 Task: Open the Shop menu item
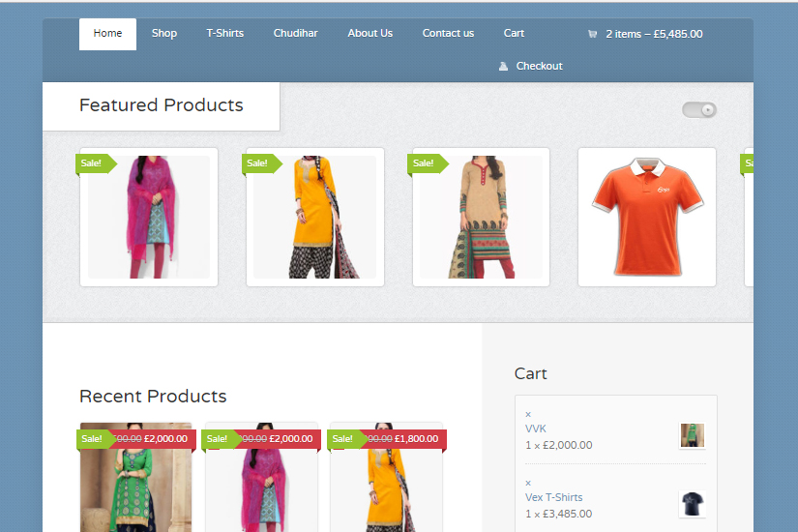tap(164, 34)
